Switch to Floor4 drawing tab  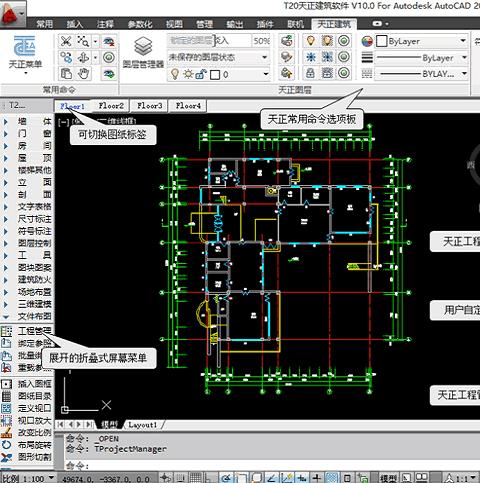188,106
